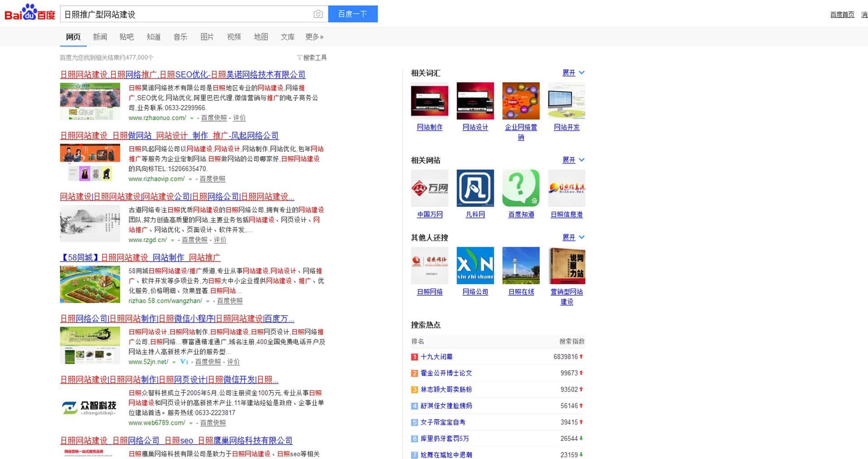Viewport: 868px width, 459px height.
Task: Open 鹰巢网络科技有限公司 result title
Action: (x=176, y=440)
